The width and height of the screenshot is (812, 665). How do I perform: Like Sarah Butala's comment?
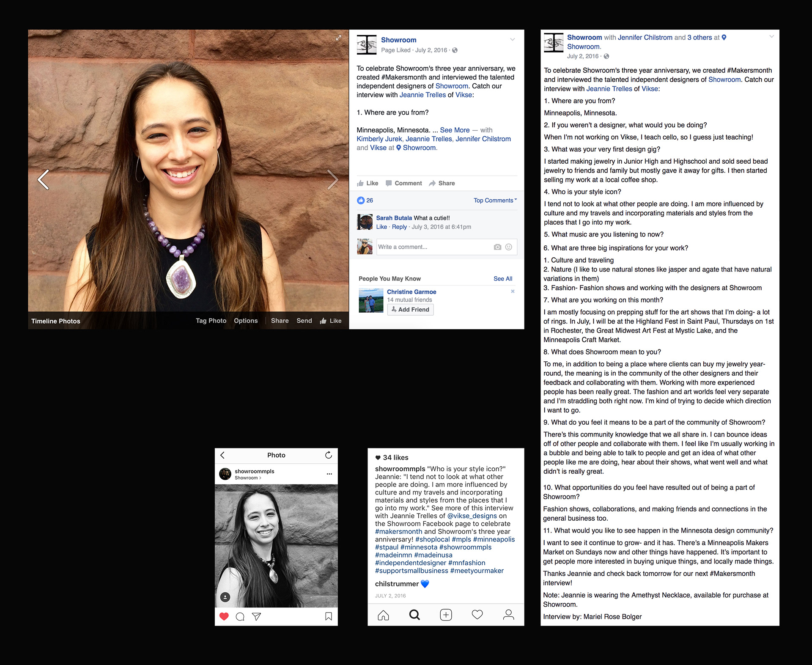point(381,227)
